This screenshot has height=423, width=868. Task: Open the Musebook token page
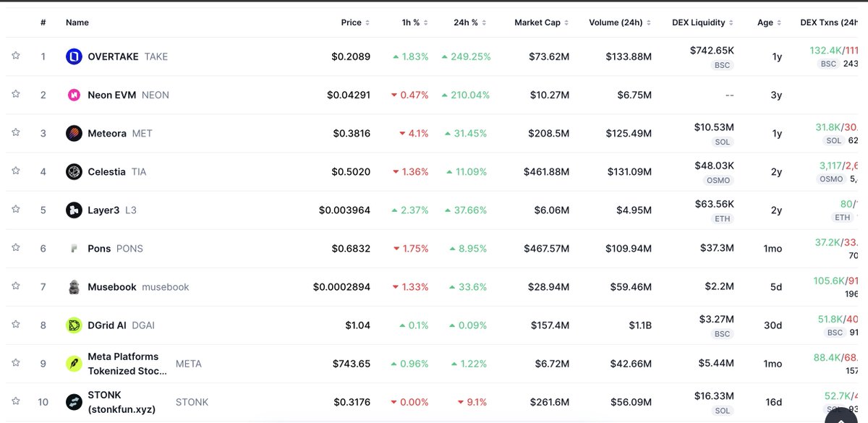click(112, 287)
